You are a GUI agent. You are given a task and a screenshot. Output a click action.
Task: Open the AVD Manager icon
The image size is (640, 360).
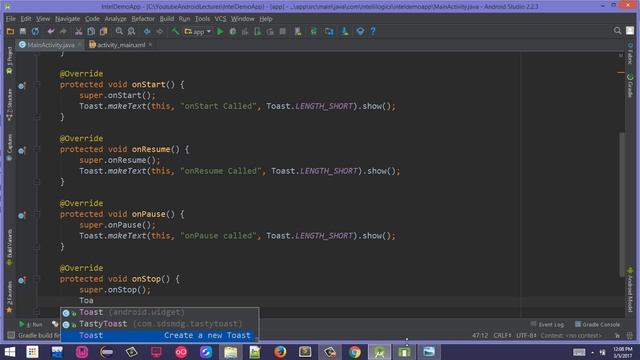pyautogui.click(x=298, y=31)
